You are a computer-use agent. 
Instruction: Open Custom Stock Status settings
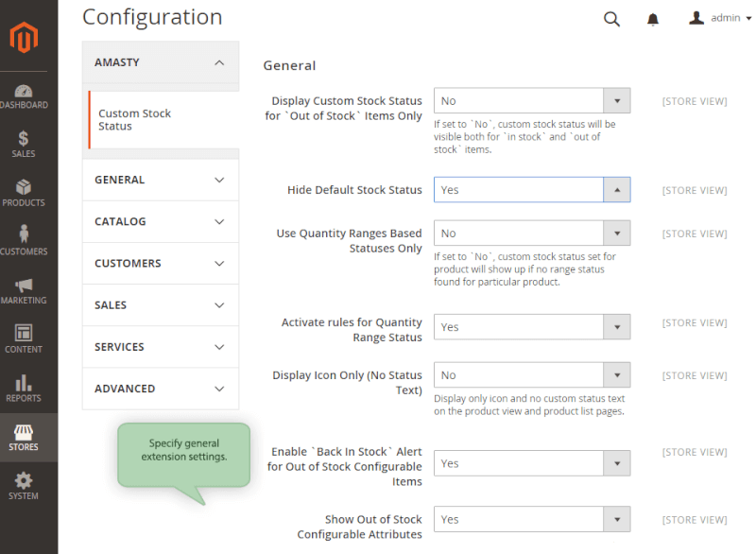pos(134,119)
